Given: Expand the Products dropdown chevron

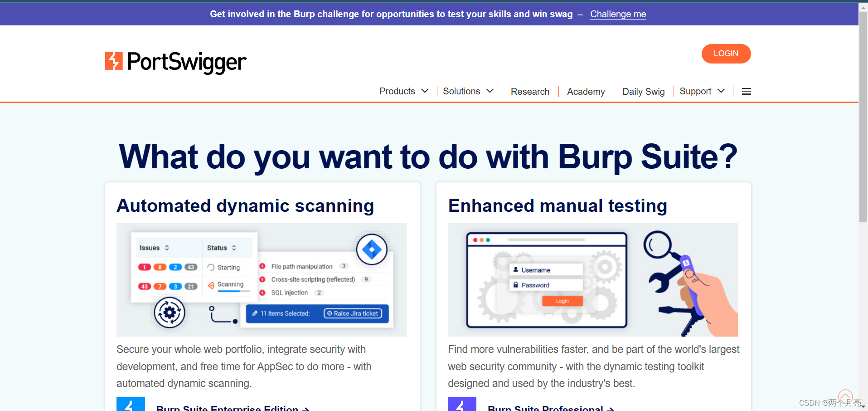Looking at the screenshot, I should (425, 91).
